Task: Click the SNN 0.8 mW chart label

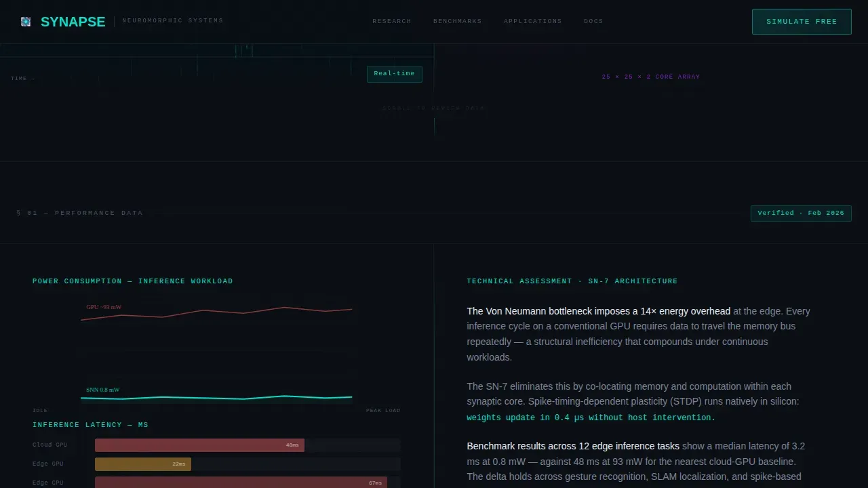Action: [x=102, y=390]
